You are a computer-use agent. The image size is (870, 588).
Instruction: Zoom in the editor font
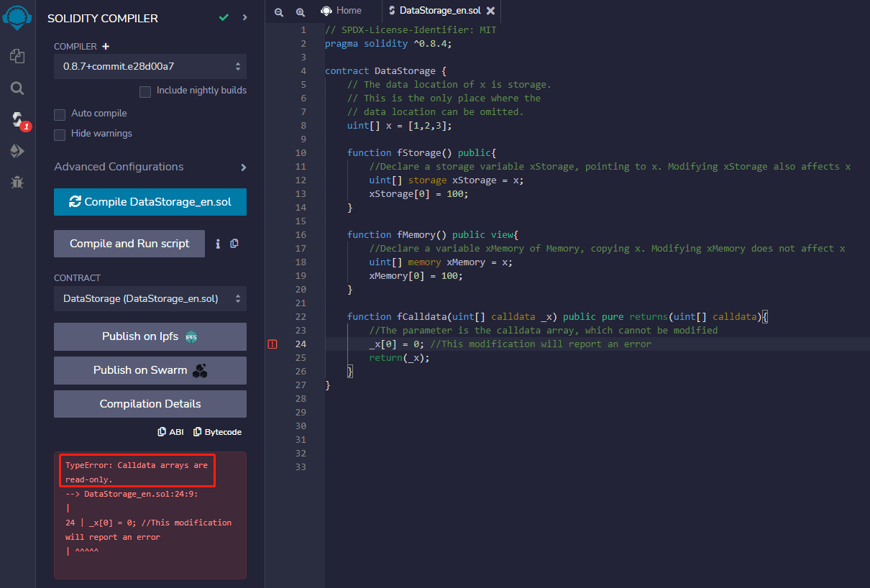(301, 12)
